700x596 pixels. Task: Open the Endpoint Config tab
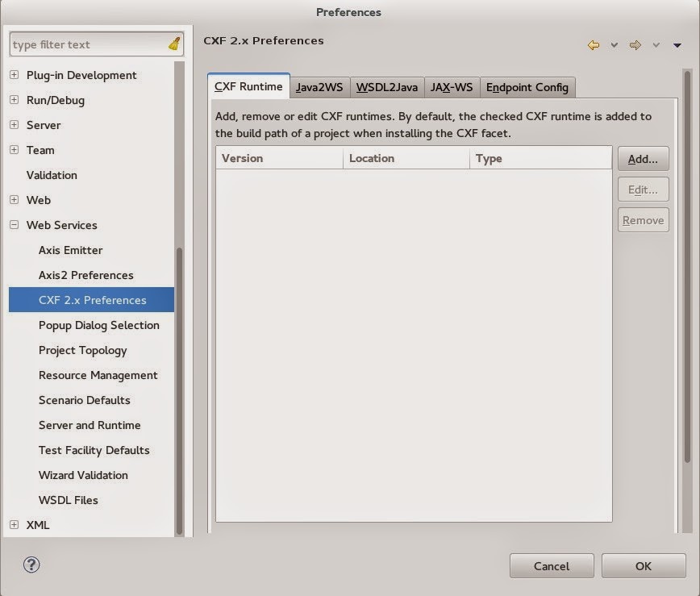[x=527, y=87]
